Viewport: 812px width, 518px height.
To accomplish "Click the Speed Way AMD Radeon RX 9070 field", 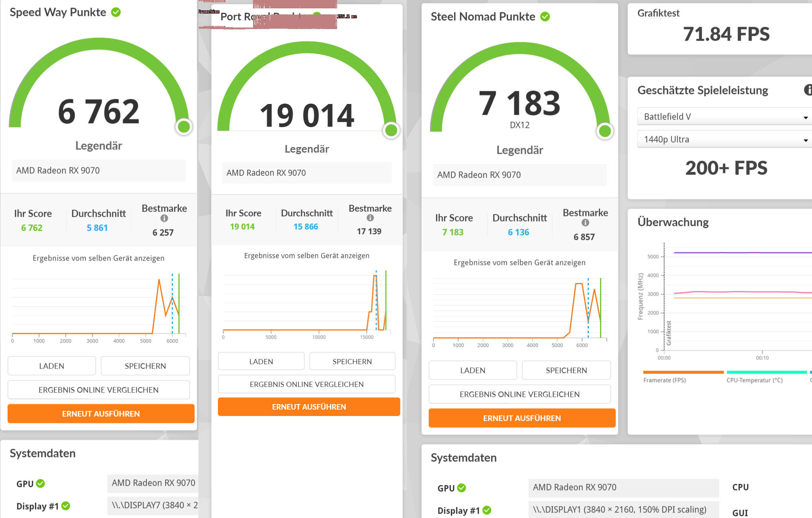I will (x=98, y=171).
